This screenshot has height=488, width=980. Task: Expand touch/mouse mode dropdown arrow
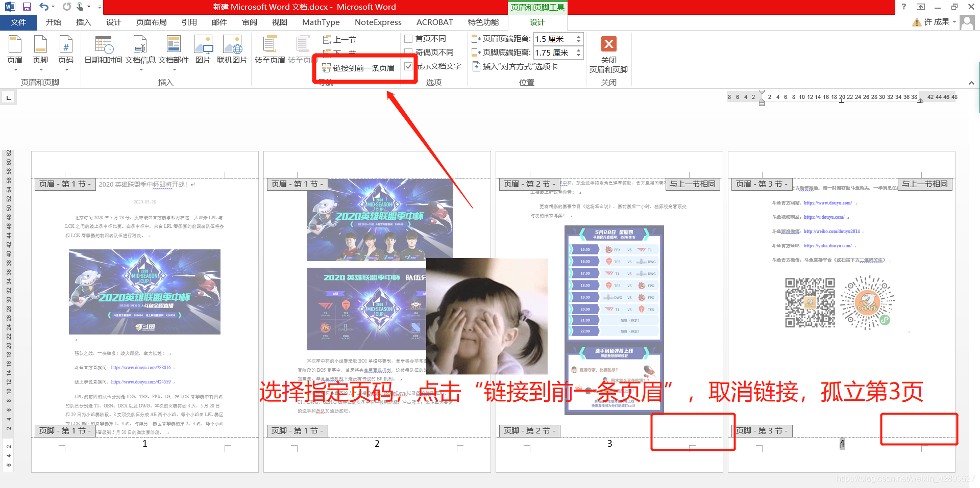[x=89, y=7]
